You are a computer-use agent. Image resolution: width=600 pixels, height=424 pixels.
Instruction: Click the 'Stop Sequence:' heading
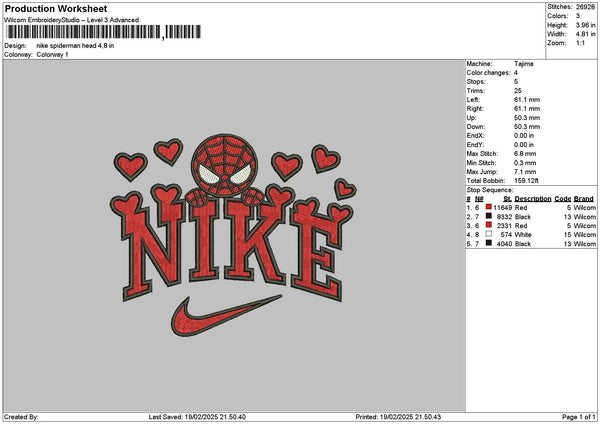[490, 190]
